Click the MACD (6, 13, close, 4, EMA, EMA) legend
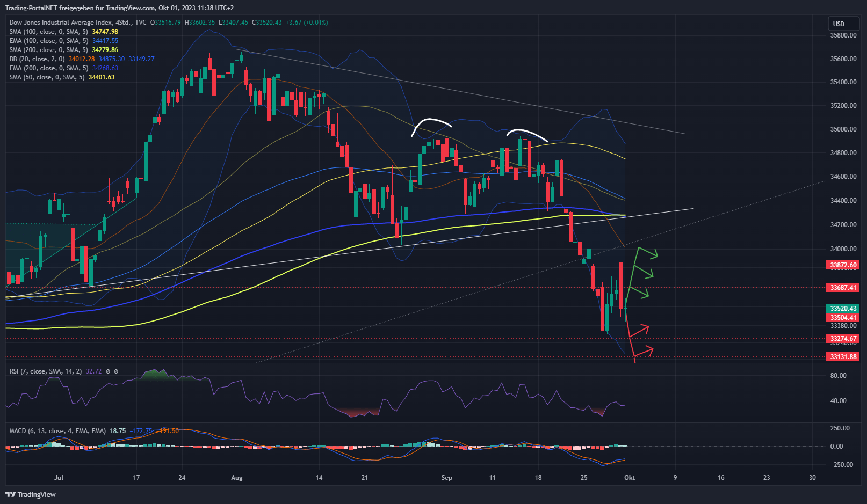 [x=57, y=431]
